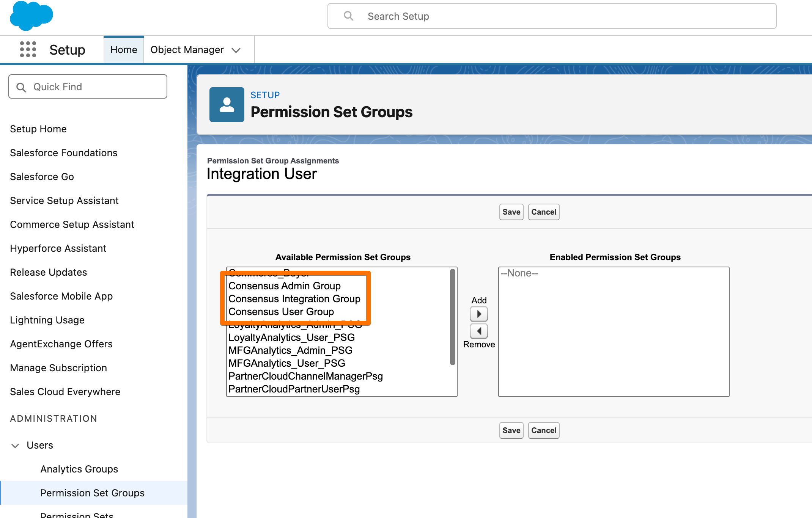Click the SETUP breadcrumb label
The width and height of the screenshot is (812, 518).
265,95
